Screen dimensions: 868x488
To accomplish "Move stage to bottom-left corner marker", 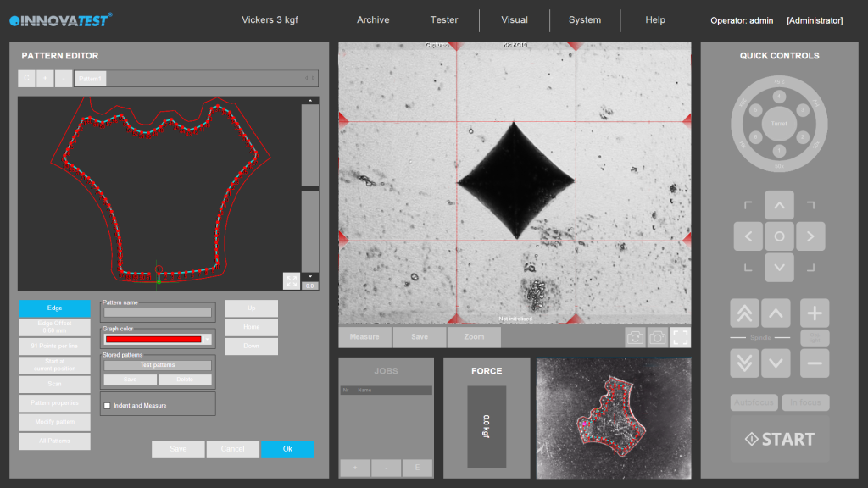I will (748, 268).
